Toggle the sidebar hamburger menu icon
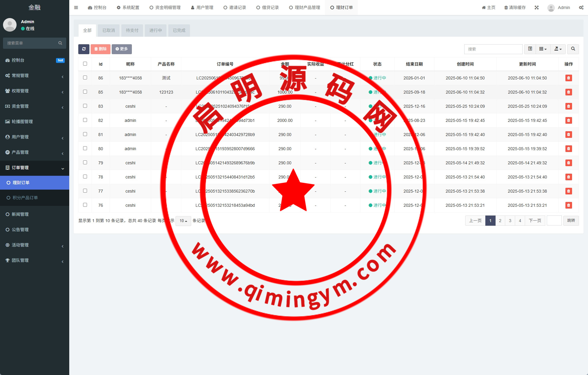This screenshot has height=375, width=588. pos(76,8)
